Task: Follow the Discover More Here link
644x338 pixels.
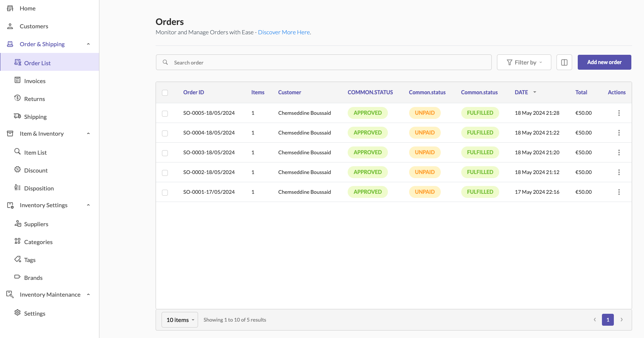Action: tap(284, 32)
